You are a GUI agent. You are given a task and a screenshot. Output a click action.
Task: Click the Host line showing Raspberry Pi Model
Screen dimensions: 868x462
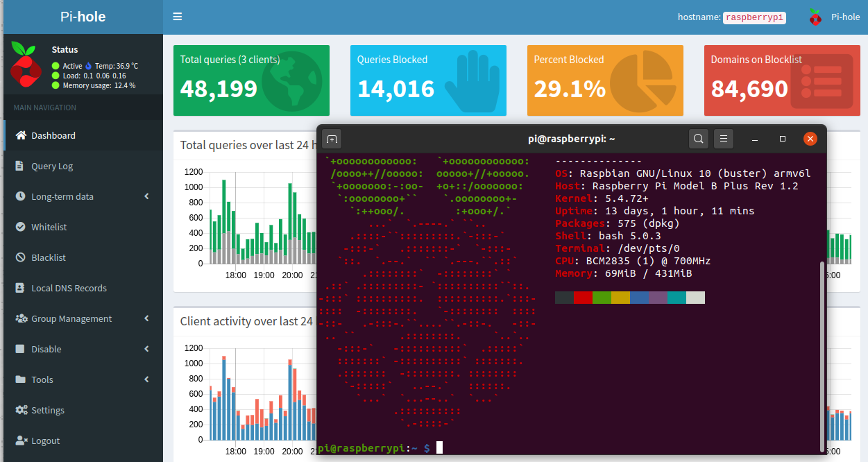(676, 186)
